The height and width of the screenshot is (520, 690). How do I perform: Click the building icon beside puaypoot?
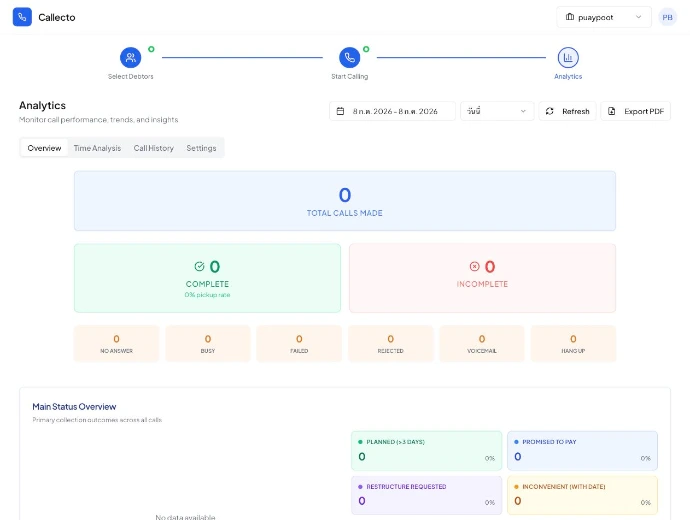coord(570,17)
